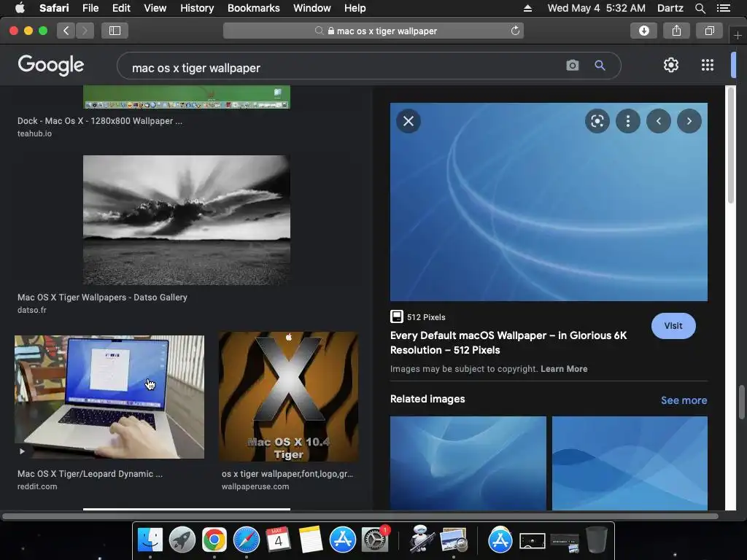747x560 pixels.
Task: Open Launchpad from the Dock
Action: pos(182,540)
